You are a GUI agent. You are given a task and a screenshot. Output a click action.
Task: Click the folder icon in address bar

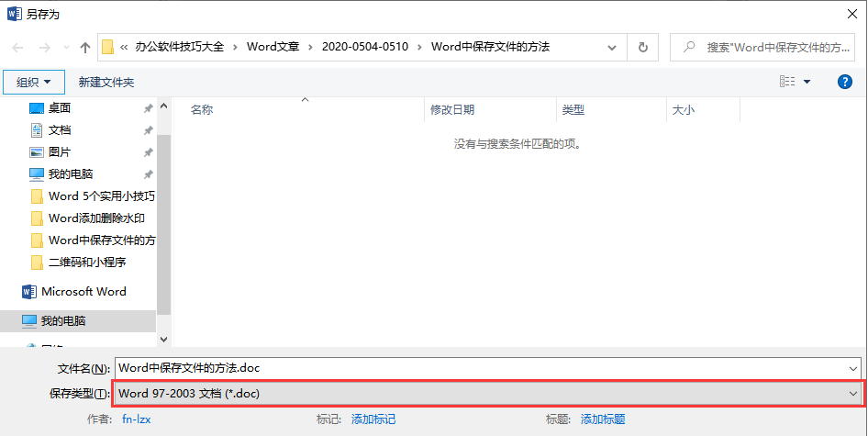pyautogui.click(x=108, y=47)
